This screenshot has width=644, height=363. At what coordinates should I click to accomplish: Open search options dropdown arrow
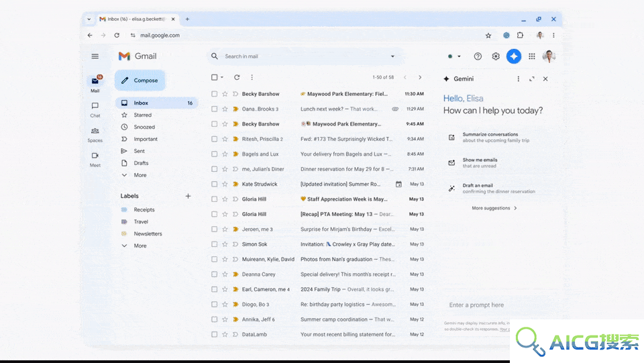click(x=392, y=56)
